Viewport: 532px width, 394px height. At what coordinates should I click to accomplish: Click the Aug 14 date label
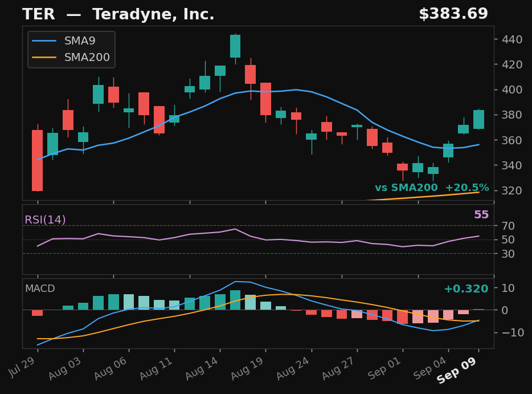pyautogui.click(x=202, y=368)
